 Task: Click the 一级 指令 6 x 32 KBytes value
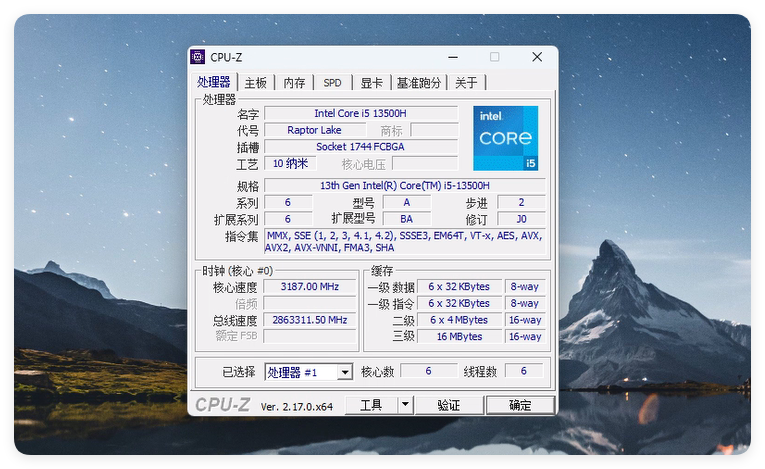(459, 303)
